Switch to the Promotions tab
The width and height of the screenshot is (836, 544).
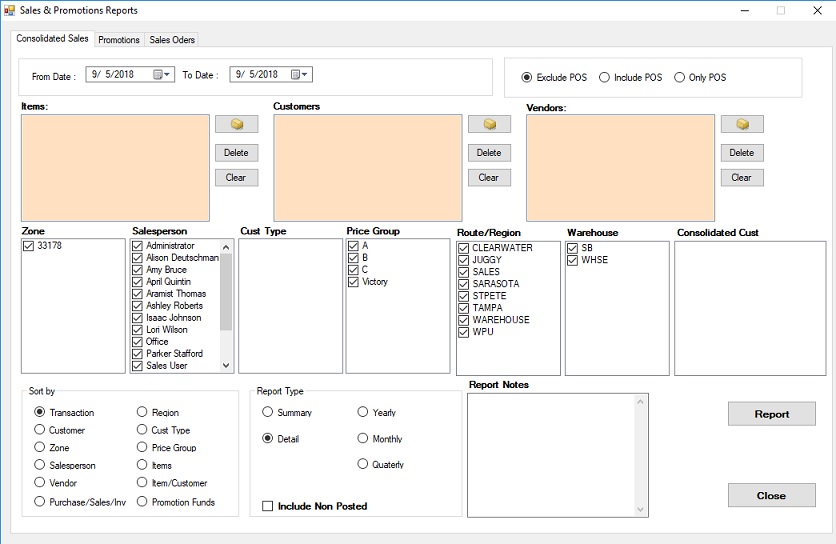tap(119, 40)
